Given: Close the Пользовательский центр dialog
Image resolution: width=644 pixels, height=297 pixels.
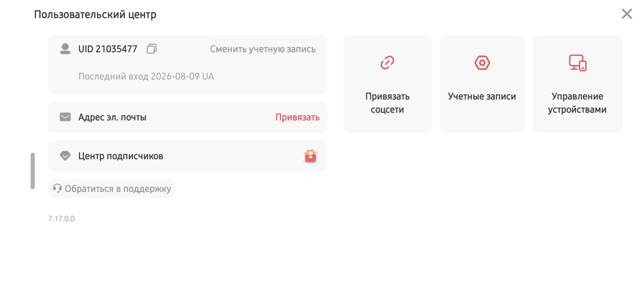Looking at the screenshot, I should (627, 14).
